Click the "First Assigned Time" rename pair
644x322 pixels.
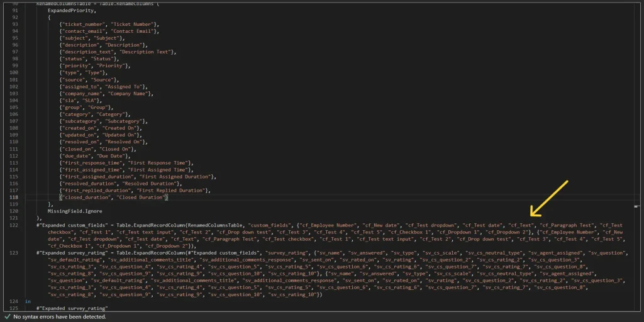pyautogui.click(x=126, y=170)
